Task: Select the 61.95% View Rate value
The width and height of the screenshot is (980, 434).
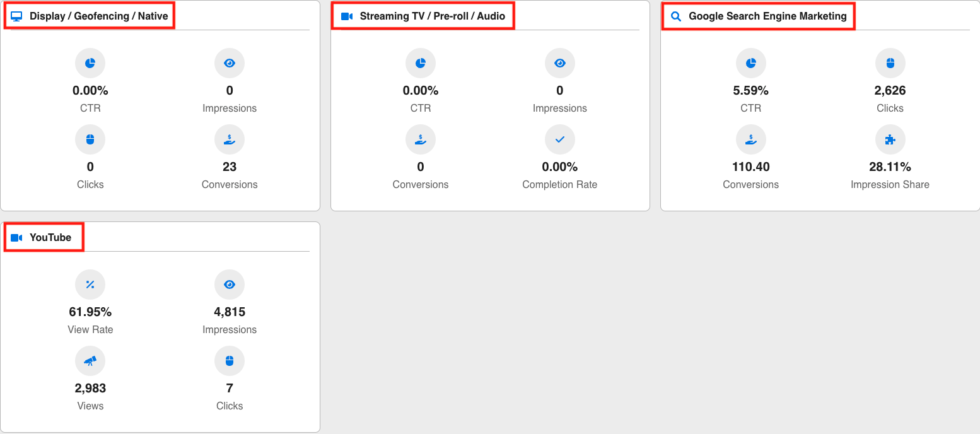Action: pos(90,312)
